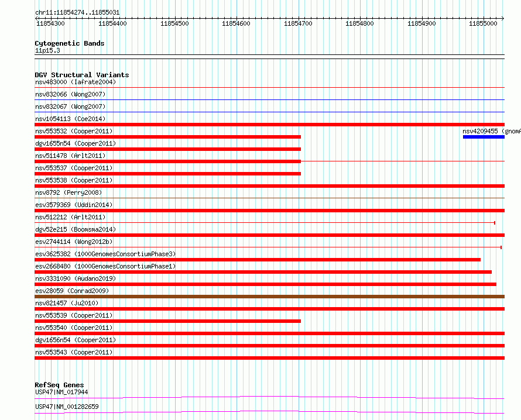Select nsv511478 (Arlt2011) label
The height and width of the screenshot is (420, 521).
tap(70, 156)
